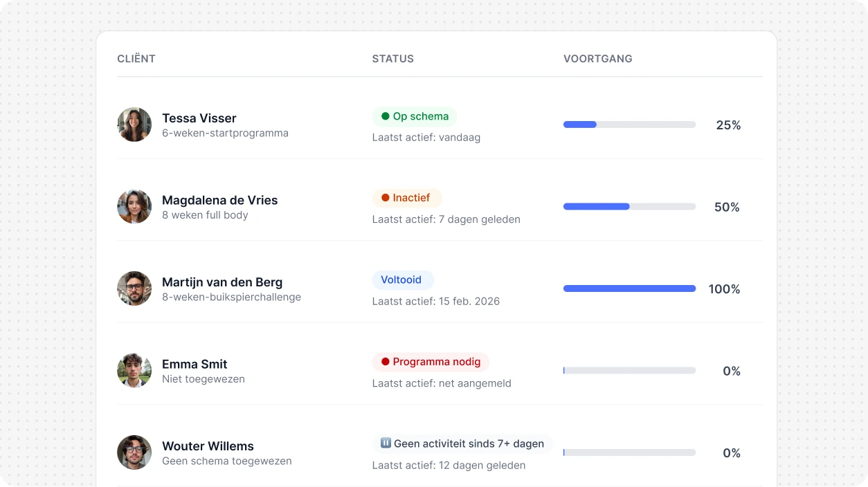Click Tessa Visser's avatar photo
Viewport: 868px width, 487px height.
coord(134,125)
